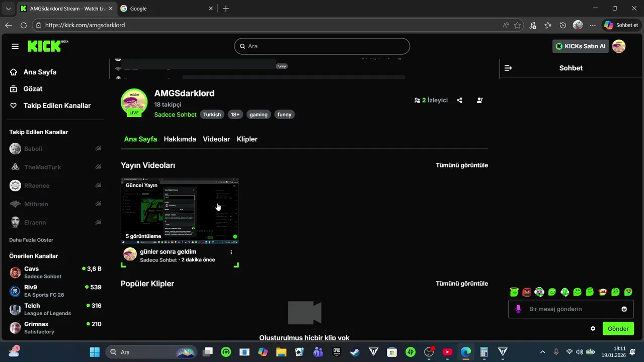Image resolution: width=644 pixels, height=362 pixels.
Task: Switch to the Google browser tab
Action: pos(166,9)
